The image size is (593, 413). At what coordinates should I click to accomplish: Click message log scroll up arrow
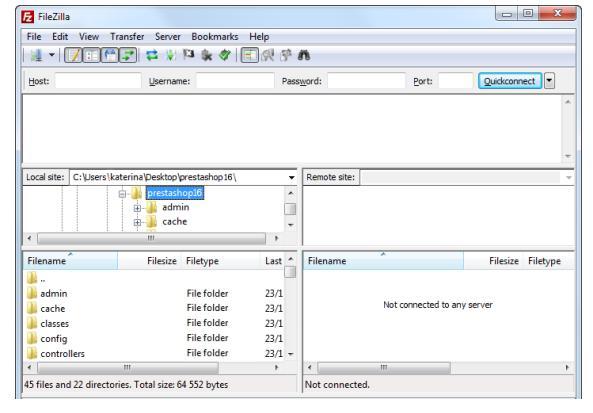tap(568, 102)
